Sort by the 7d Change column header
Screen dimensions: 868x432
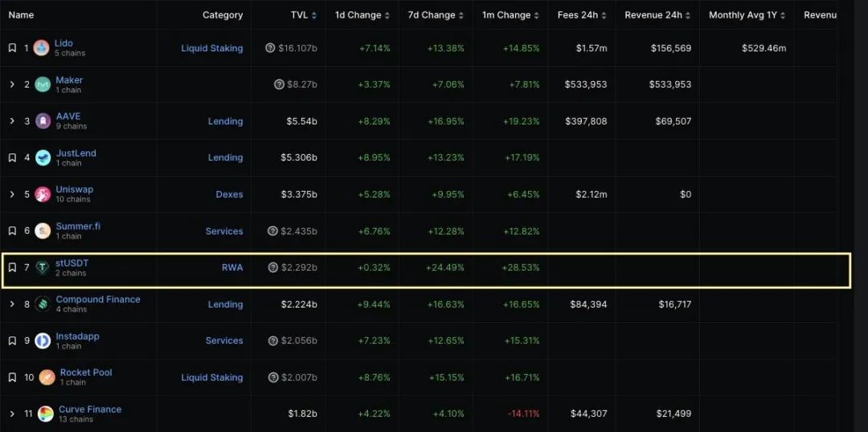tap(437, 15)
